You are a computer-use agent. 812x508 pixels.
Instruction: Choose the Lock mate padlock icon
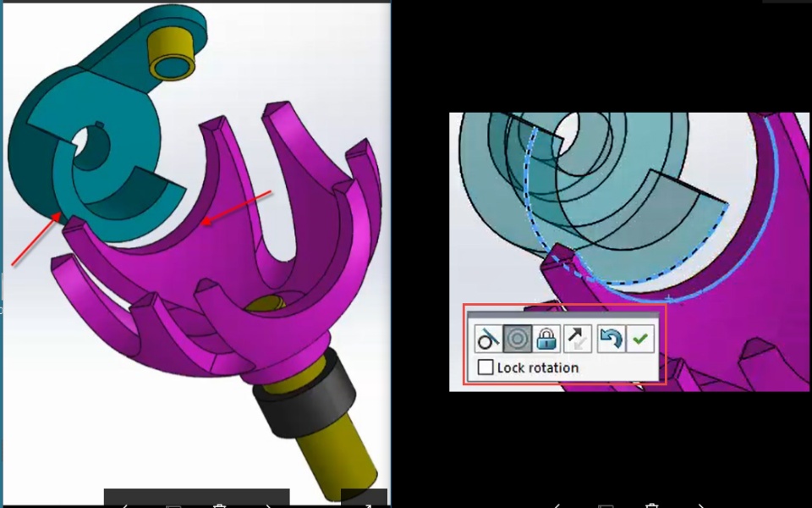pyautogui.click(x=547, y=339)
